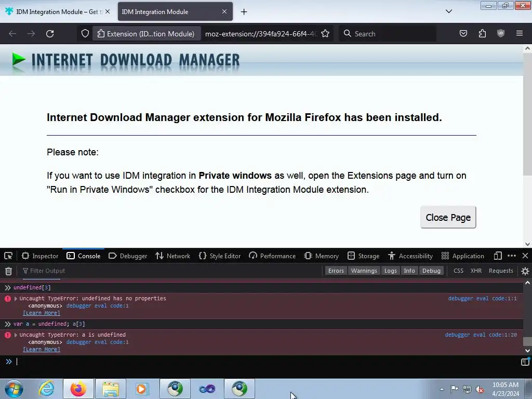Expand 'undefined has no properties' error
The width and height of the screenshot is (532, 399).
pos(16,299)
